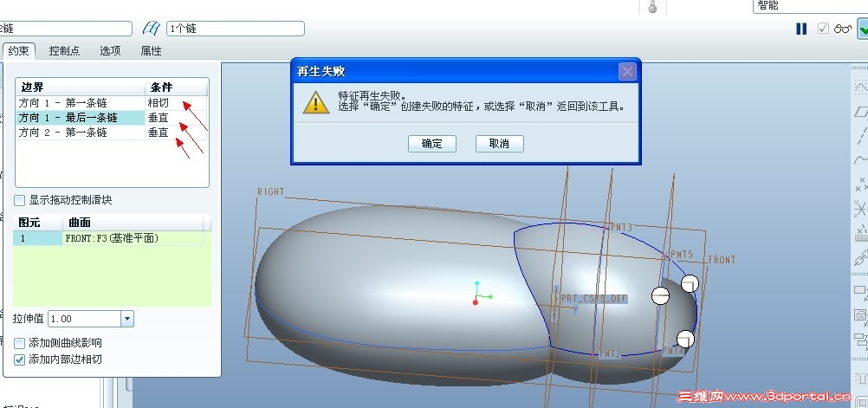Screen dimensions: 868x408
Task: Click into the 拉伸值 1.00 field
Action: pyautogui.click(x=85, y=319)
